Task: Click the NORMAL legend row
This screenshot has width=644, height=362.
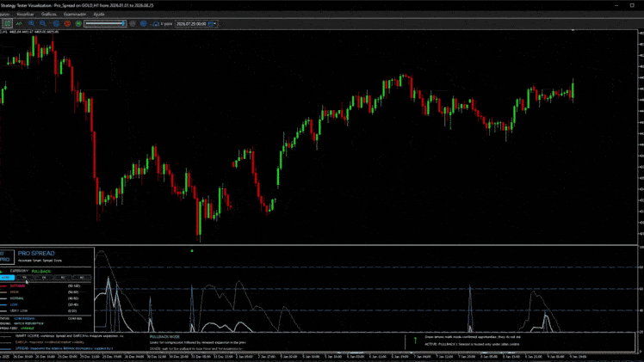Action: [40, 298]
